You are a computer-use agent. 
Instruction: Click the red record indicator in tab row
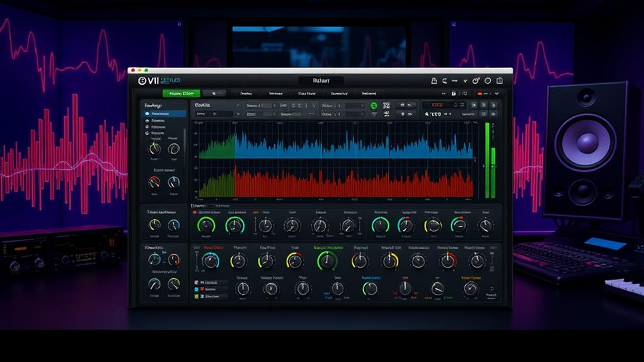coord(480,94)
